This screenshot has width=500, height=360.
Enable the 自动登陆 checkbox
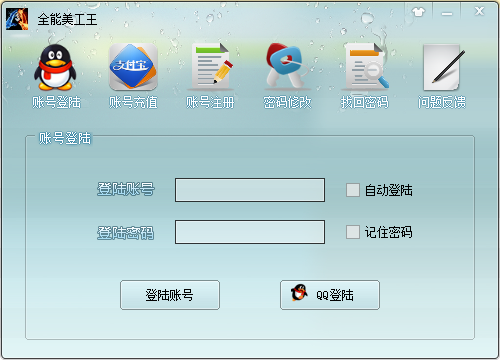tap(353, 190)
